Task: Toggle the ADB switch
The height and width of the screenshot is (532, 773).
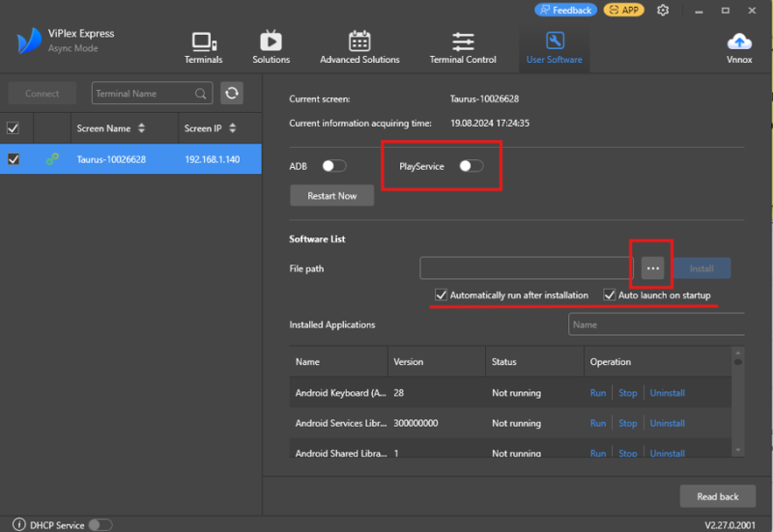Action: (333, 166)
